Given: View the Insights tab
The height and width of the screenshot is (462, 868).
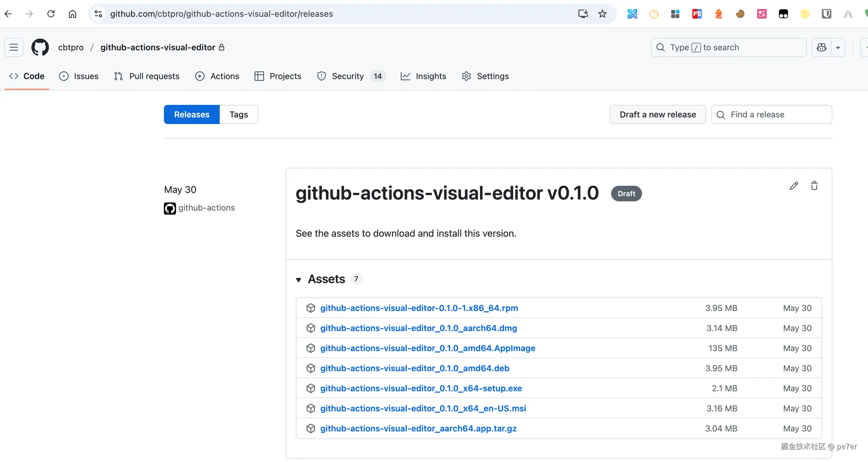Looking at the screenshot, I should point(423,76).
